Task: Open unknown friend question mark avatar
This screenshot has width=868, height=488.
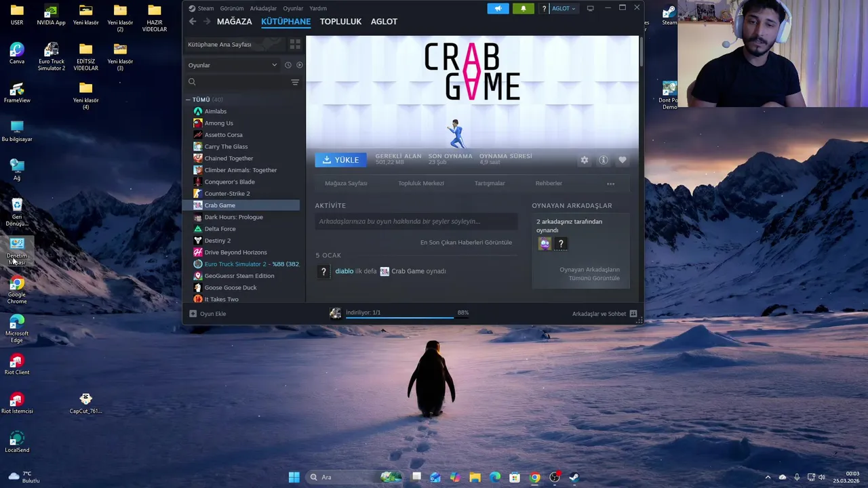Action: [561, 244]
